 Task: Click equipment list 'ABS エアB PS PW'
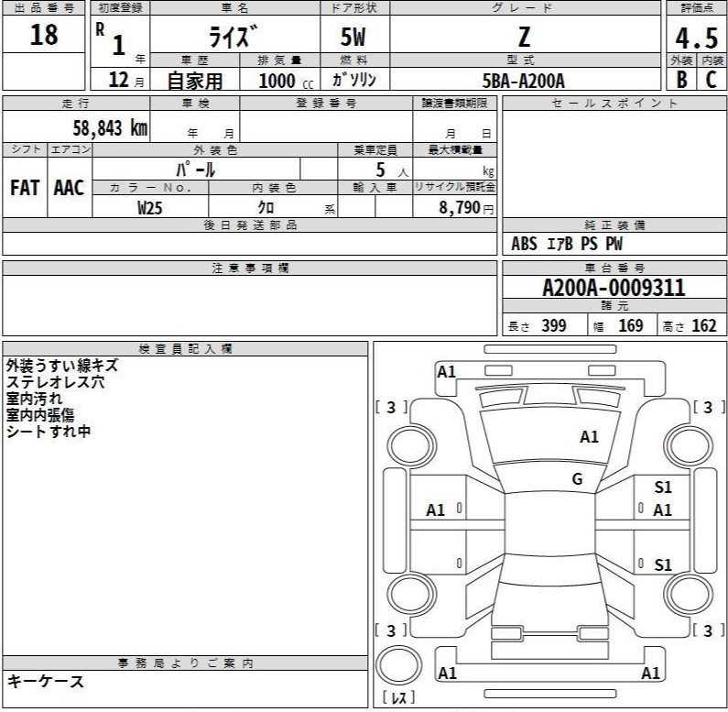567,244
